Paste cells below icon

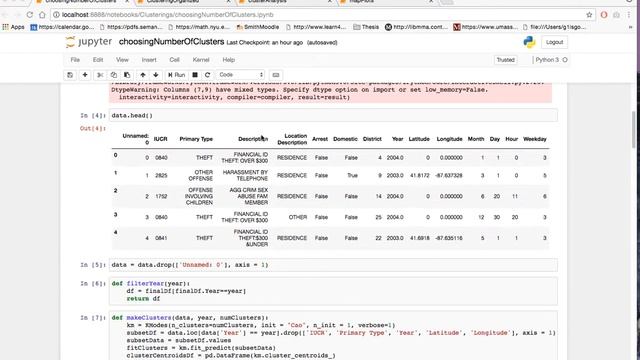[127, 75]
